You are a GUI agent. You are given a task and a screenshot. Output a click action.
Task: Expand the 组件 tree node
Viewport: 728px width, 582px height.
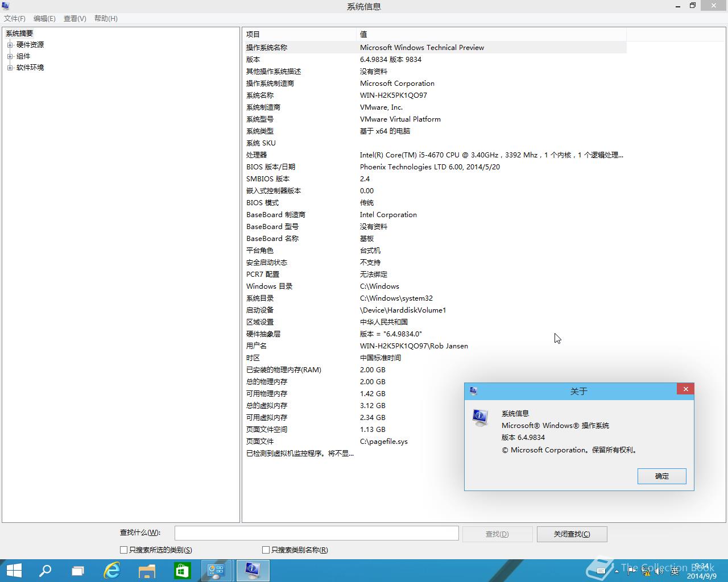[10, 56]
